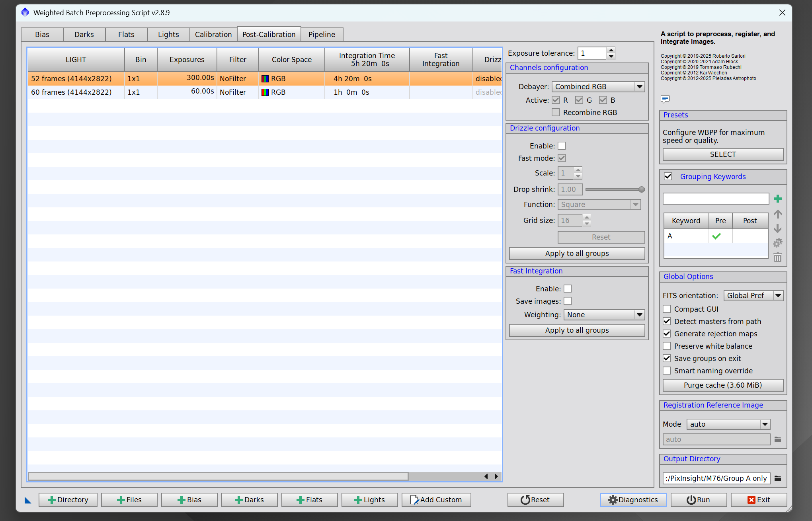
Task: Click the speech bubble tooltip icon
Action: click(665, 98)
